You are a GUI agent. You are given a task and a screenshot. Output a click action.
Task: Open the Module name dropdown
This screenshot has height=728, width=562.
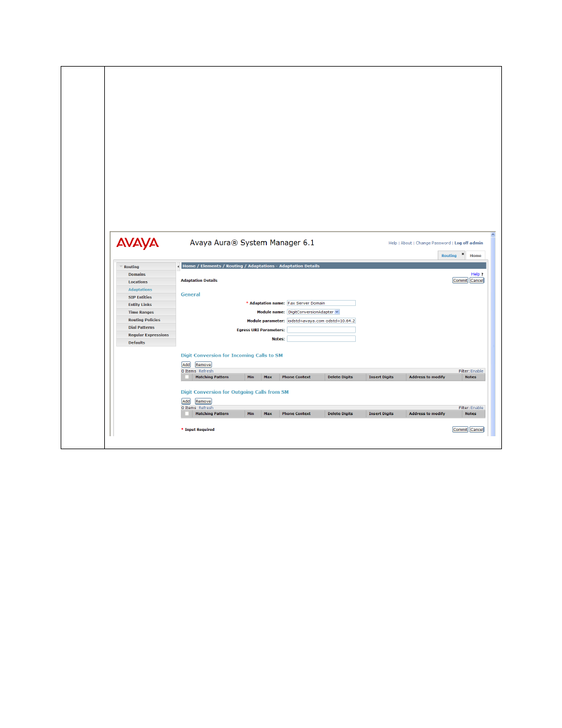point(337,312)
